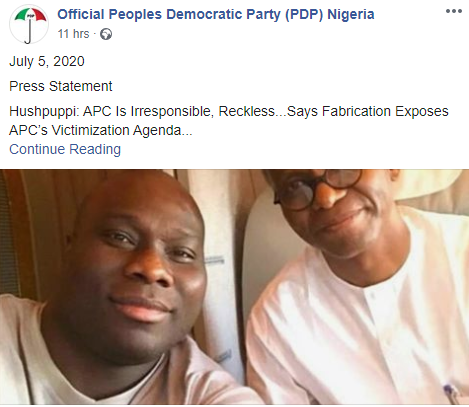Click the 'Press Statement' text line

(x=61, y=86)
